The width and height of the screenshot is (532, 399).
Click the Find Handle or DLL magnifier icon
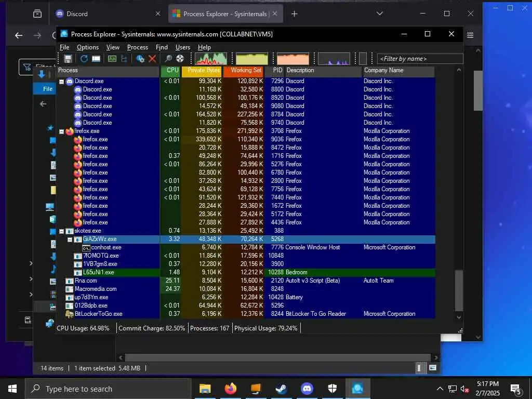[168, 59]
